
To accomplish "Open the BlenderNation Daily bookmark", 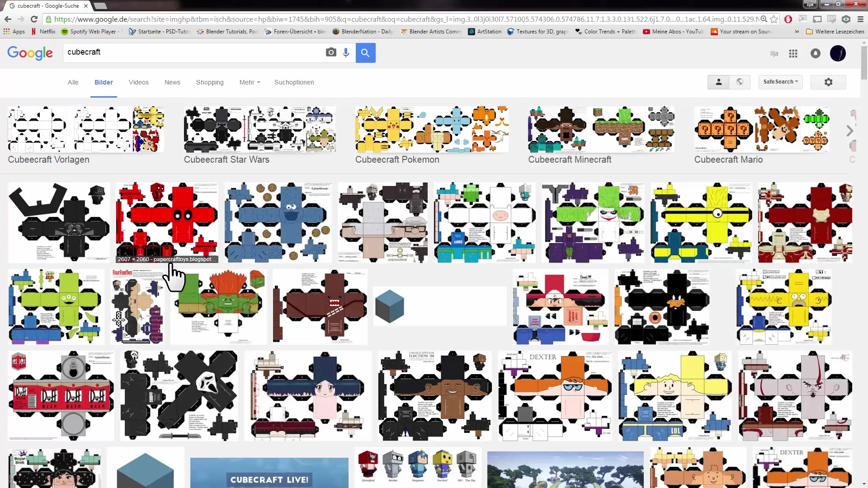I will tap(363, 32).
